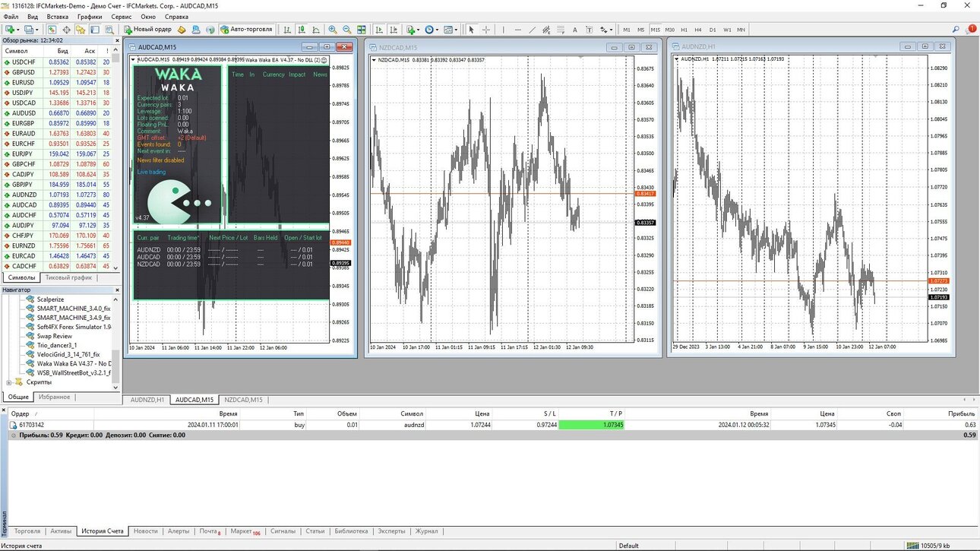Viewport: 980px width, 551px height.
Task: Open the indicators list dropdown arrow
Action: pos(419,30)
